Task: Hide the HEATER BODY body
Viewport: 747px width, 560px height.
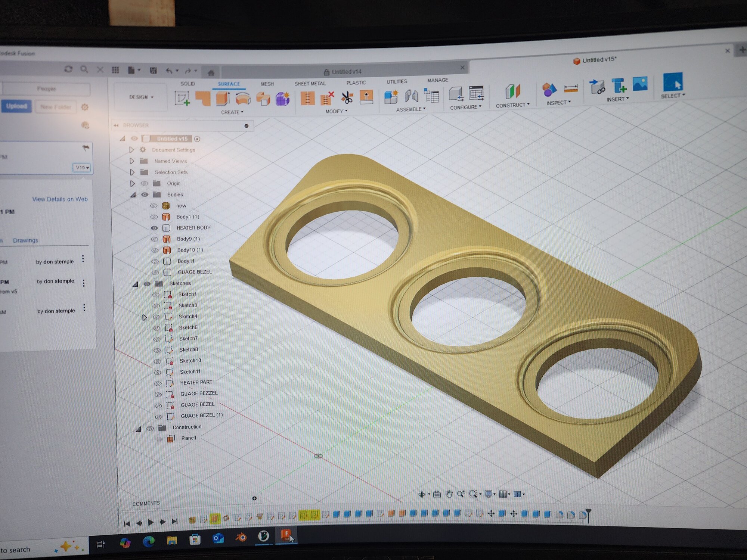Action: click(154, 228)
